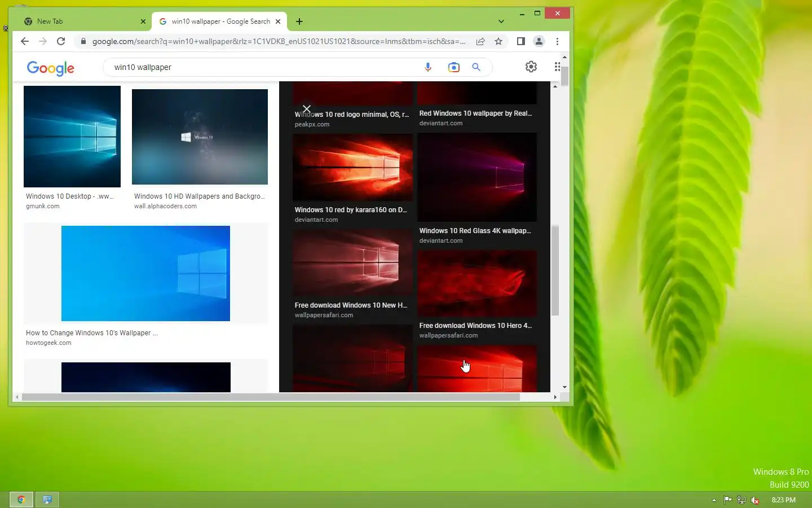The image size is (812, 508).
Task: Click the second taskbar application button
Action: click(x=47, y=500)
